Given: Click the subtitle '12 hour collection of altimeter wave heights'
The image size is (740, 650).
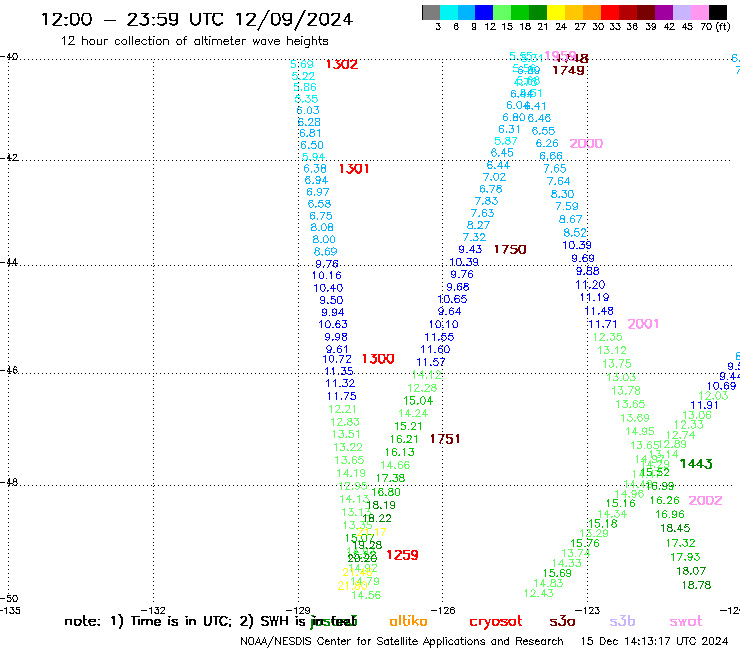Looking at the screenshot, I should click(x=194, y=41).
